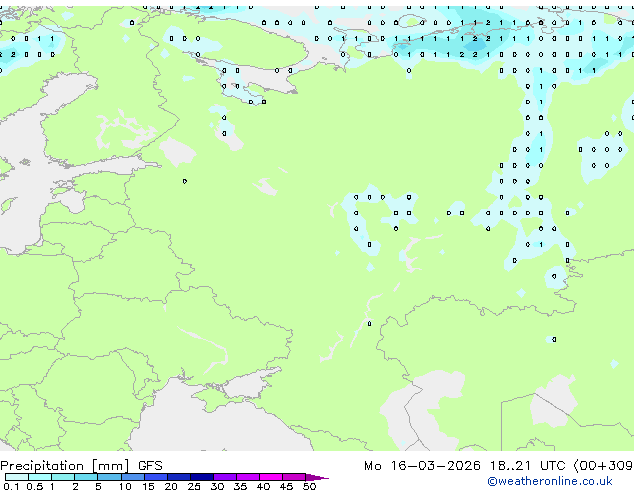Click the '0.5' legend scale label
Screen dimensions: 634x490
point(35,486)
